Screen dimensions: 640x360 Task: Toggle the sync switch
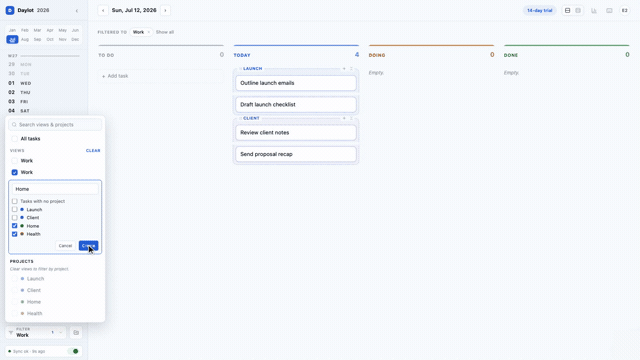pyautogui.click(x=73, y=351)
